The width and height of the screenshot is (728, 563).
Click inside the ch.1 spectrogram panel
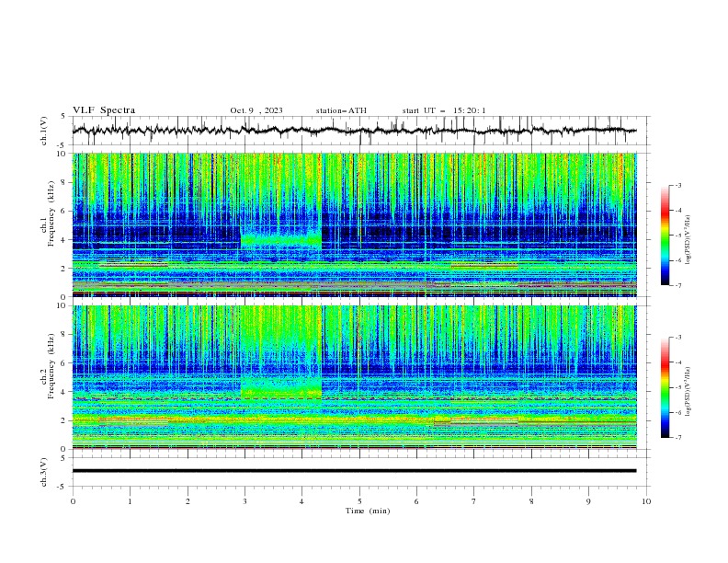pyautogui.click(x=354, y=224)
